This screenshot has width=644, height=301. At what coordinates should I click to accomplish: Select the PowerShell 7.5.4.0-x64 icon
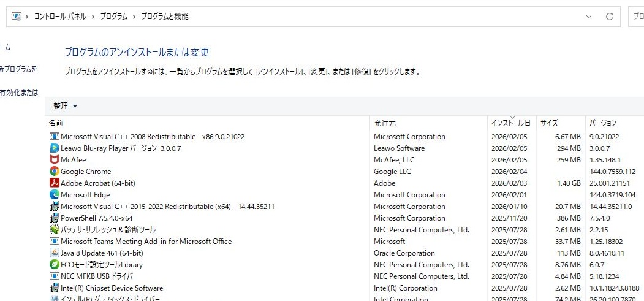coord(54,218)
